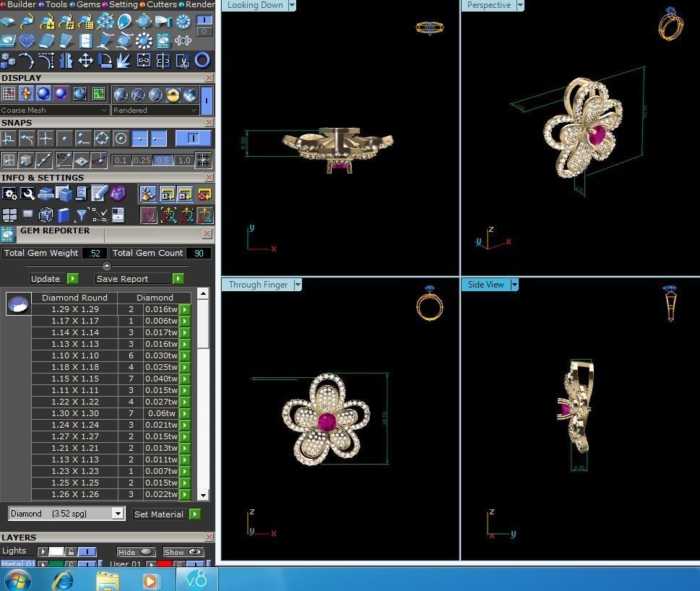
Task: Click the 1.29 X 1.29 row green arrow
Action: click(185, 309)
